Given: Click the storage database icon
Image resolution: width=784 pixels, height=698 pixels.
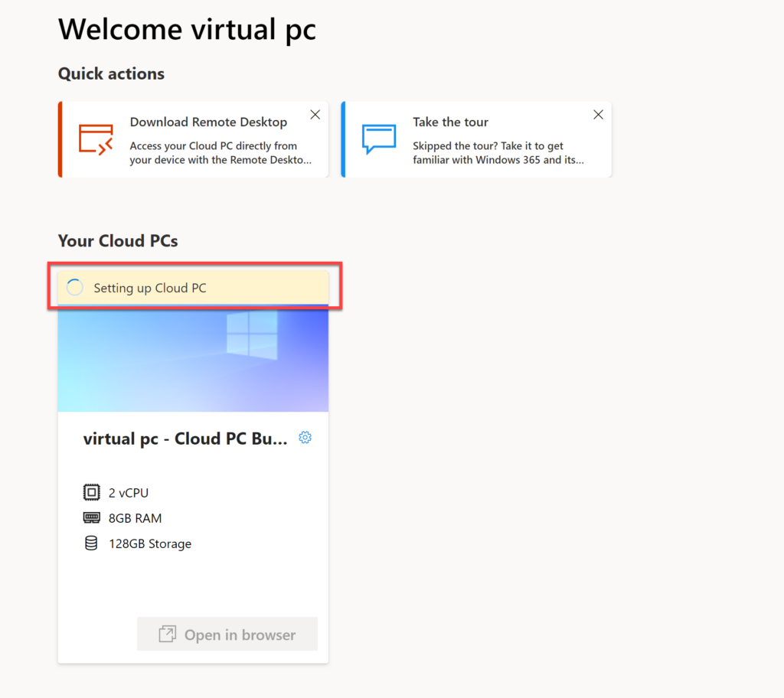Looking at the screenshot, I should (x=91, y=543).
